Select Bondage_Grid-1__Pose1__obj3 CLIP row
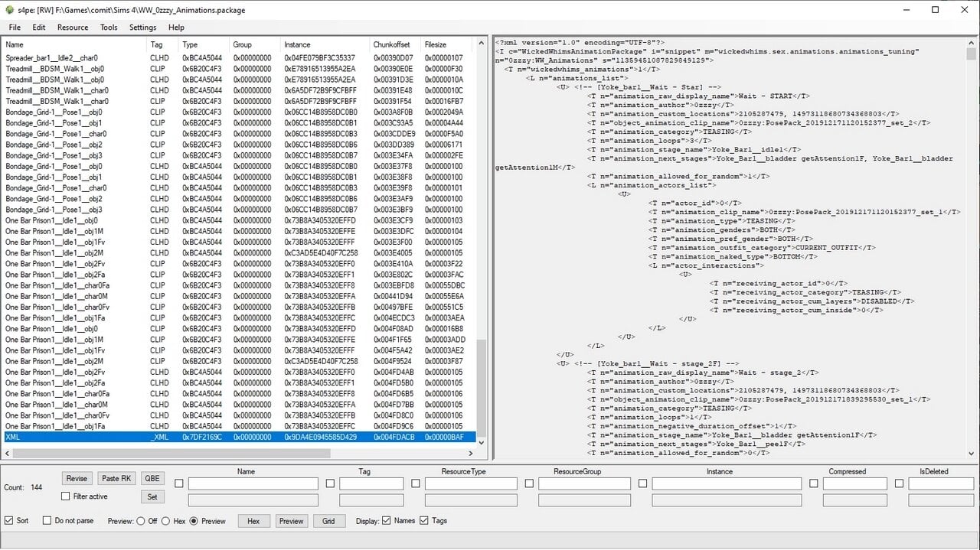This screenshot has width=980, height=550. (x=238, y=155)
